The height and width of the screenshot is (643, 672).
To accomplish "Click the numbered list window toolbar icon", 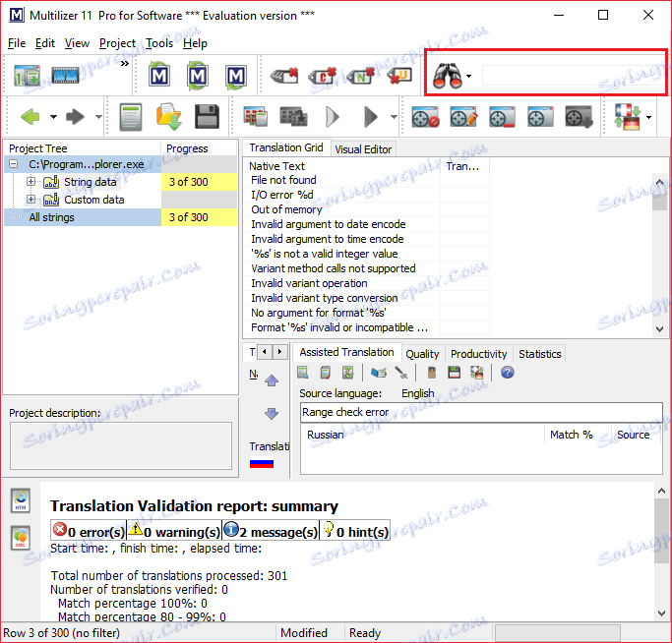I will click(27, 76).
